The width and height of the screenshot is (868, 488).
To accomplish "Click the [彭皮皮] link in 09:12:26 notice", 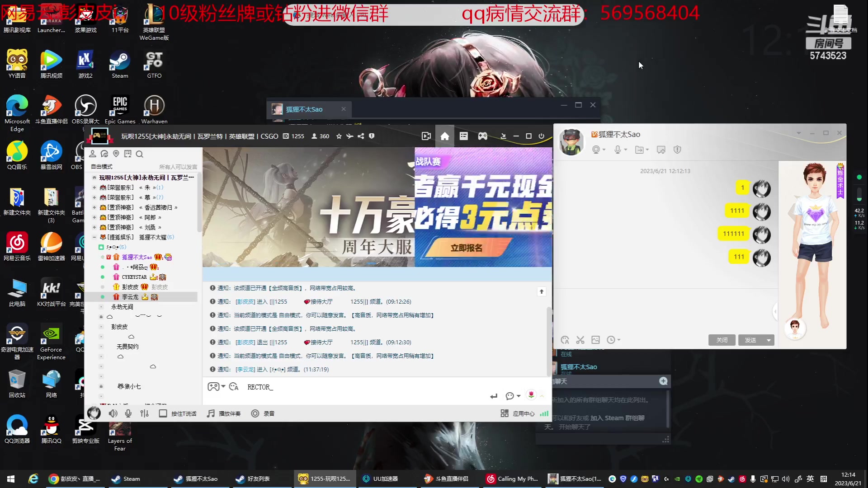I will 245,302.
